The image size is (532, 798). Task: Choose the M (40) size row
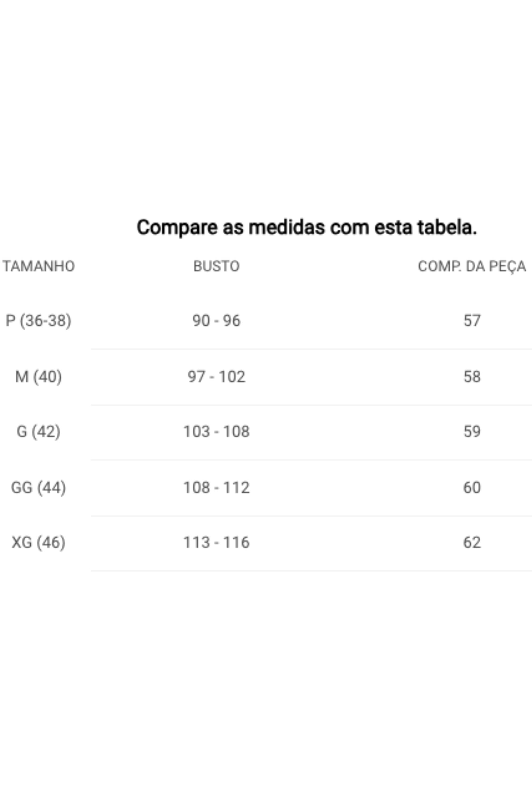pos(266,377)
